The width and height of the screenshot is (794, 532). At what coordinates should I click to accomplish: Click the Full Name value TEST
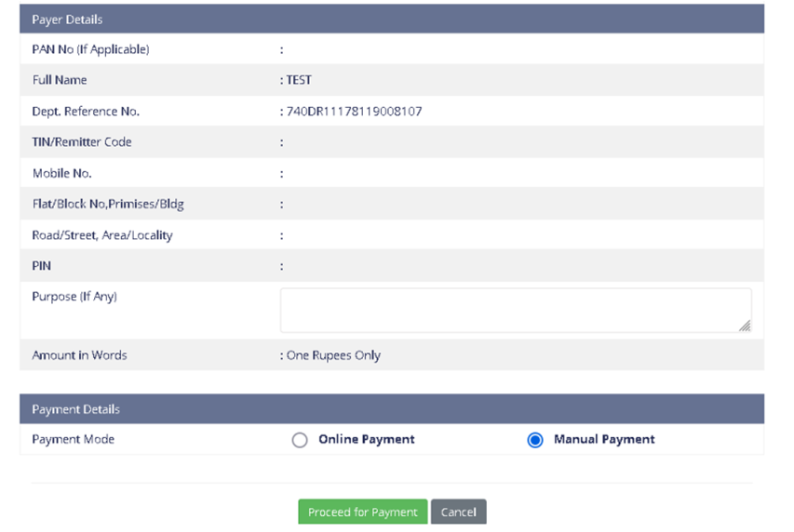click(x=299, y=80)
